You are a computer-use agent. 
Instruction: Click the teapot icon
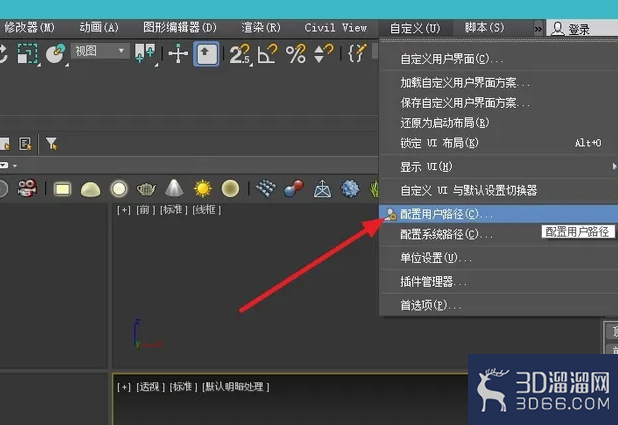point(146,190)
